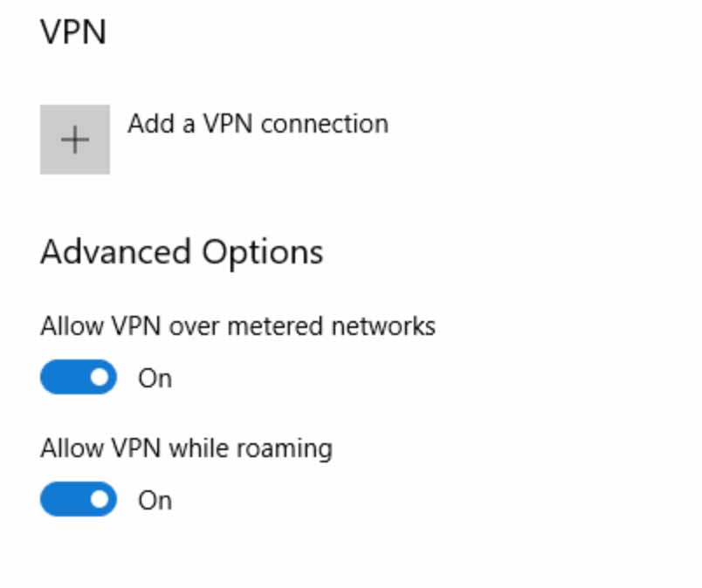Click the plus icon to add VPN

tap(75, 140)
